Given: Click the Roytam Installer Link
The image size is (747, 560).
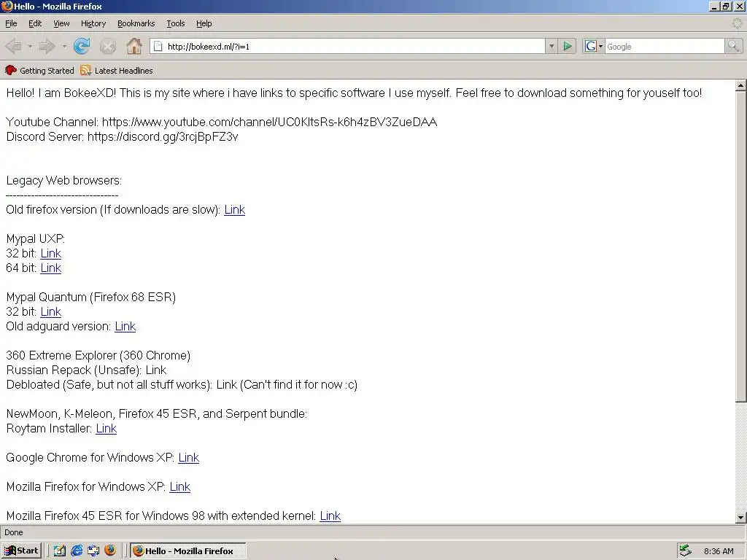Looking at the screenshot, I should 107,428.
